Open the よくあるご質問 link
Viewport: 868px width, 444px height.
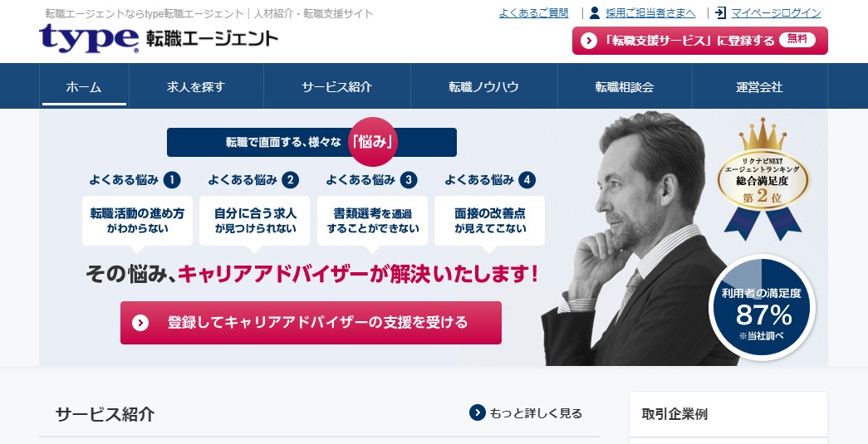coord(533,13)
